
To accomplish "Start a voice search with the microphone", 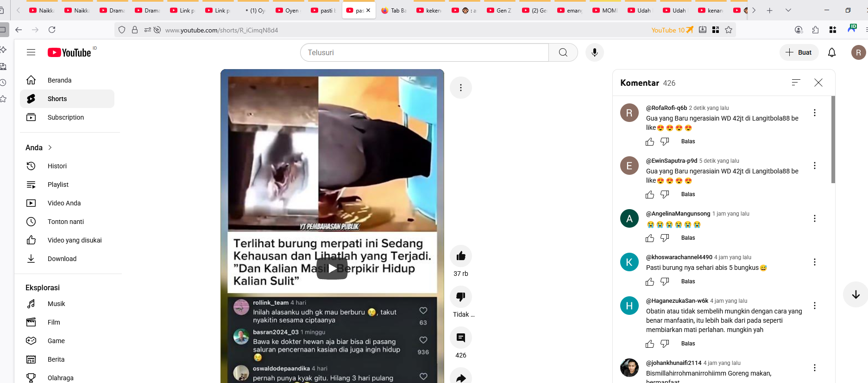I will point(595,52).
